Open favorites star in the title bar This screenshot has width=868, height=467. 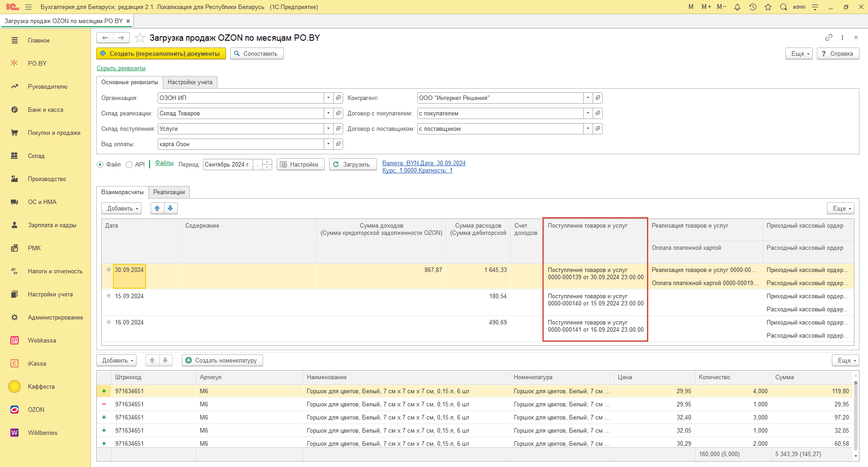click(768, 7)
